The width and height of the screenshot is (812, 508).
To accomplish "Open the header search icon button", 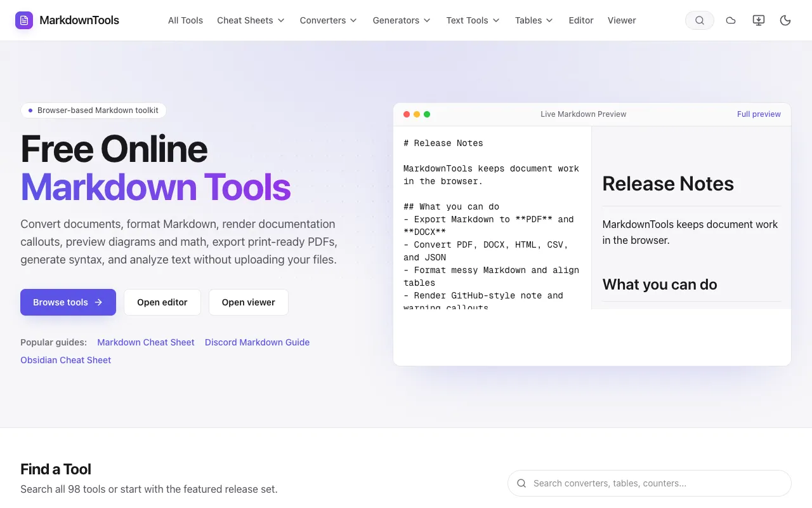I will pyautogui.click(x=700, y=20).
